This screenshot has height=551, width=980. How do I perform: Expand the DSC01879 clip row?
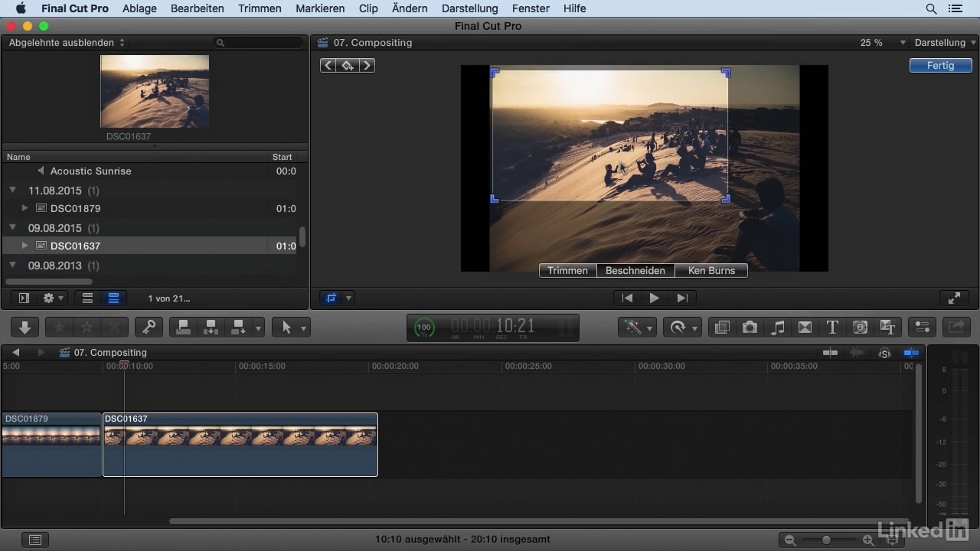coord(25,208)
